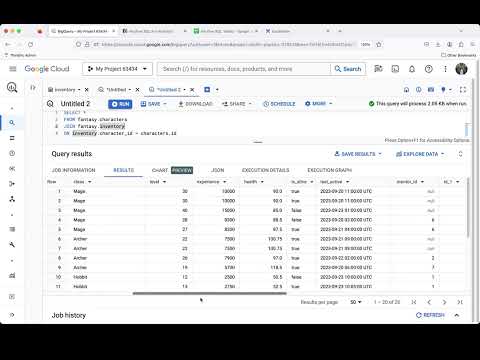Open the Results per page 50 selector
480x360 pixels.
tap(355, 302)
